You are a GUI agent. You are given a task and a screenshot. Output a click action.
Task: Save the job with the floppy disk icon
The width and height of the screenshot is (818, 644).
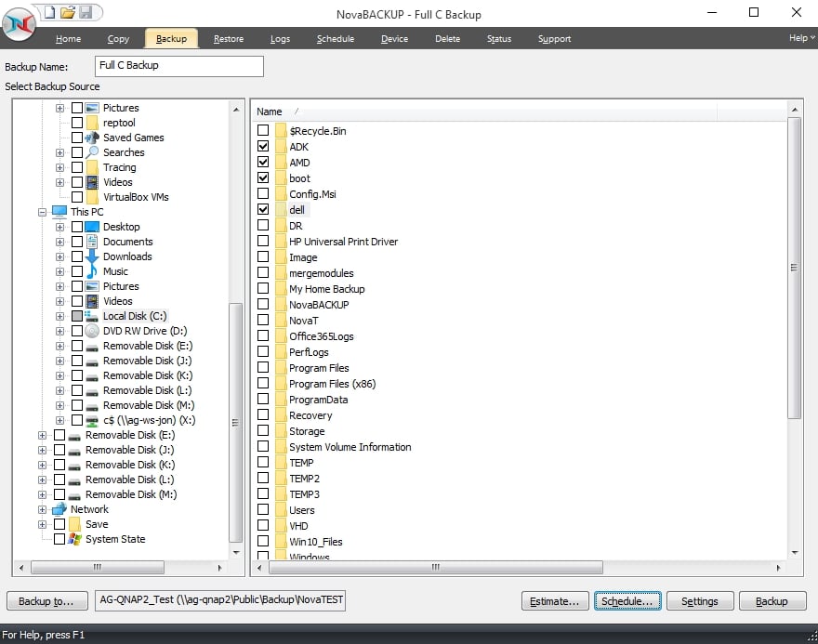click(86, 12)
